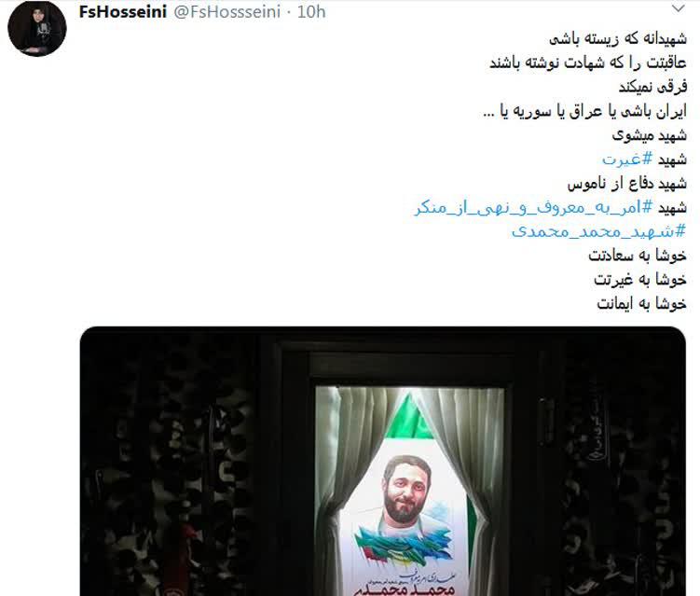Click the man's portrait in the poster
Viewport: 700px width, 596px height.
[x=405, y=490]
